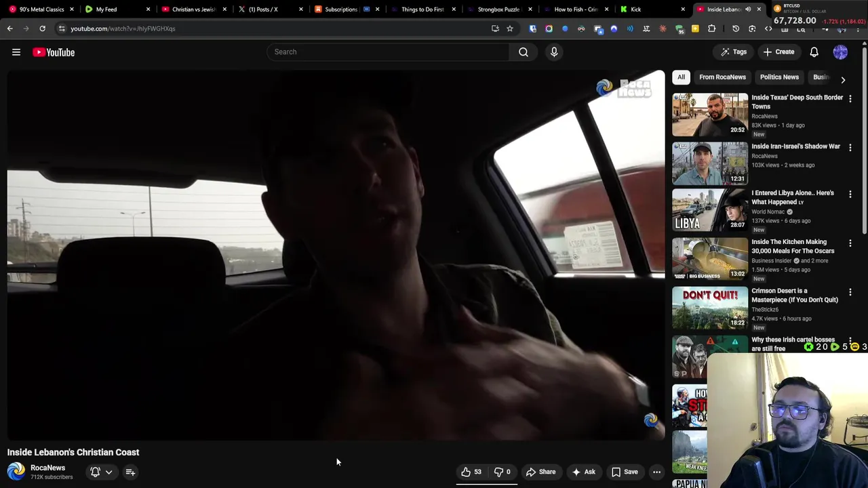Open the I Entered Libya Alone video title

(793, 197)
